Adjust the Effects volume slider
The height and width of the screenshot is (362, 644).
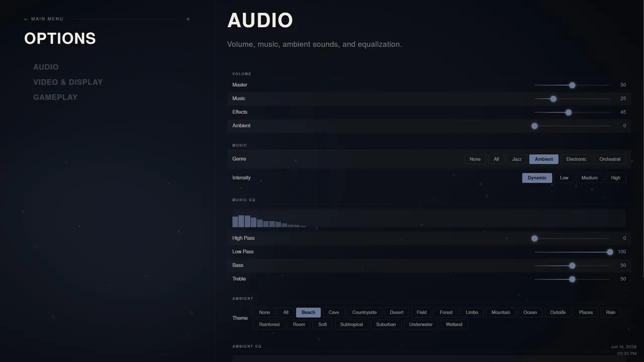click(572, 112)
